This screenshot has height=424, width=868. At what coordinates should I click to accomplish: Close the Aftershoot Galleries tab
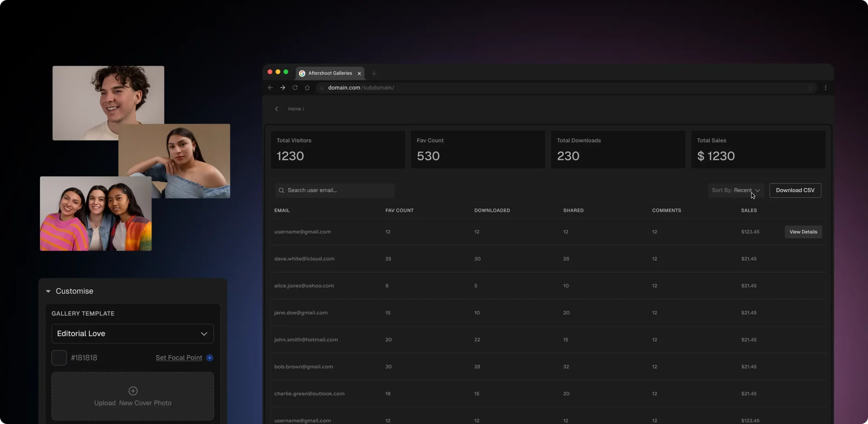[359, 73]
